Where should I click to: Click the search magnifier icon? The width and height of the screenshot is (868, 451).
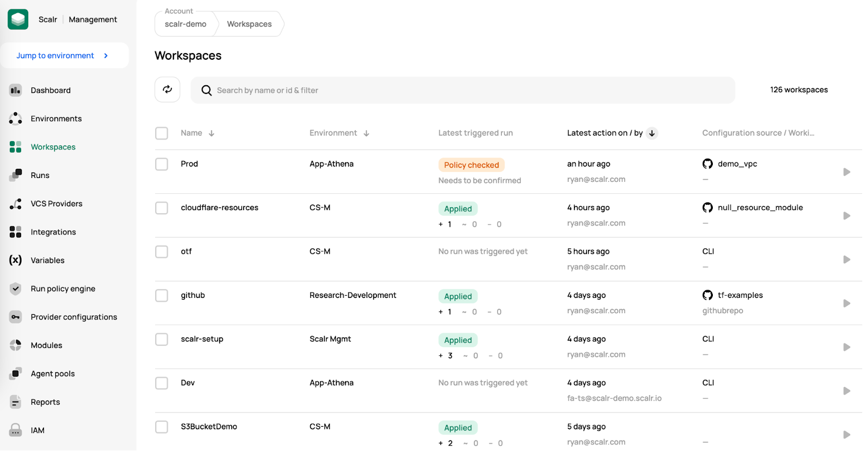[206, 90]
